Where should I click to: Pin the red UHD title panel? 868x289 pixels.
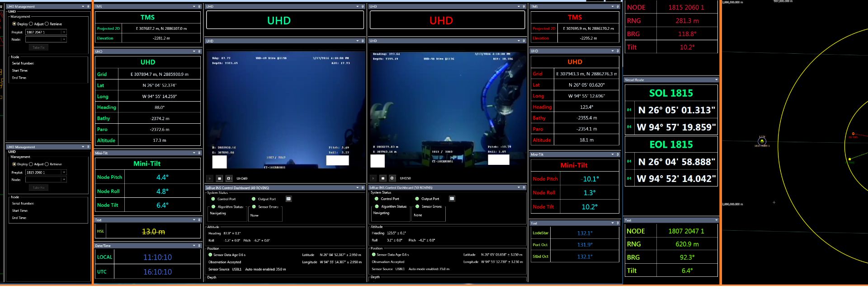point(524,7)
